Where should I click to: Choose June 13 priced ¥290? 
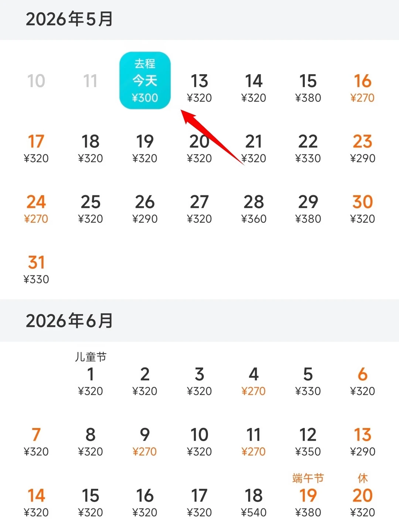tap(362, 442)
